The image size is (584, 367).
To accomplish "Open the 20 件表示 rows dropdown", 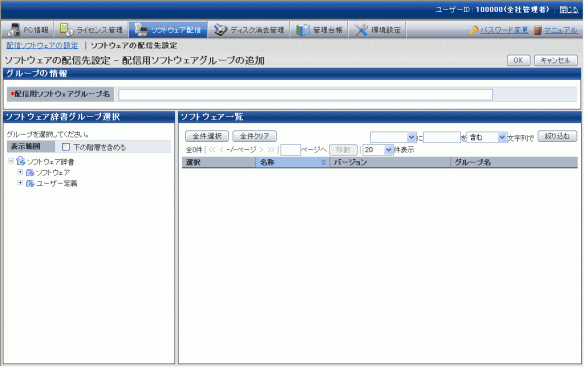I will click(378, 150).
